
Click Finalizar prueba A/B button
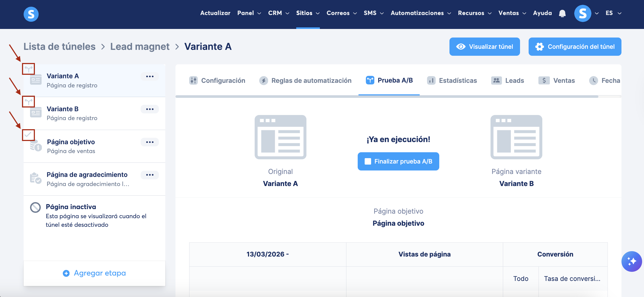(x=398, y=161)
